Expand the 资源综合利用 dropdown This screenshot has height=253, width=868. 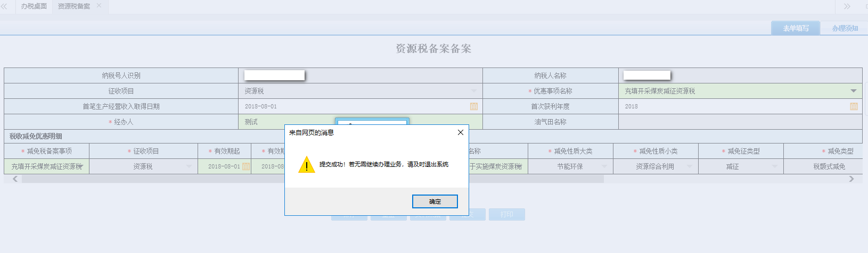click(x=690, y=166)
